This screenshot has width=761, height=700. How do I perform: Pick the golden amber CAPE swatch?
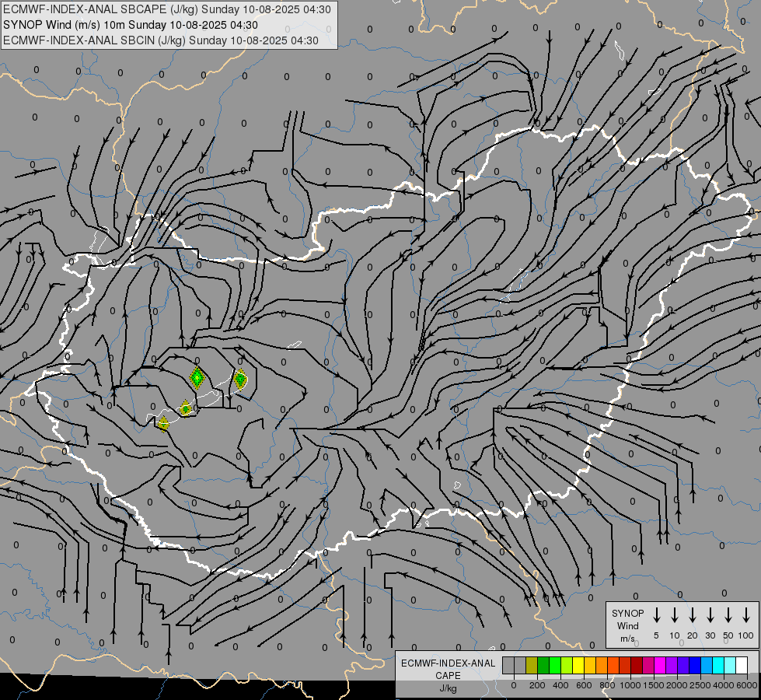coord(590,665)
